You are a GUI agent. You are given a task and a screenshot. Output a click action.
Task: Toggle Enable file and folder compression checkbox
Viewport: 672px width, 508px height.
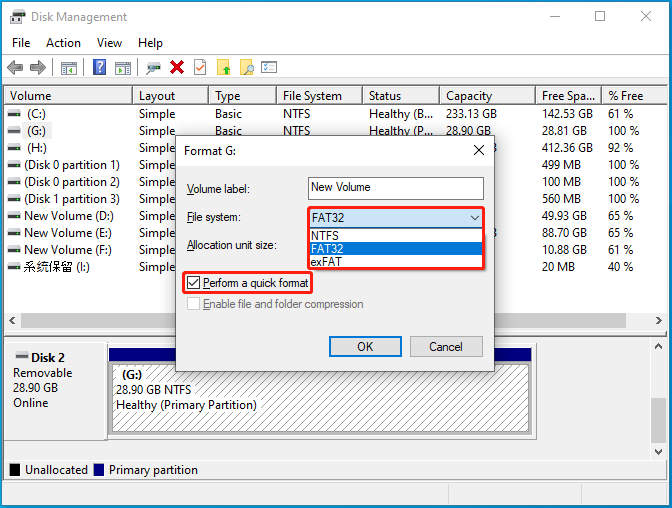coord(194,304)
